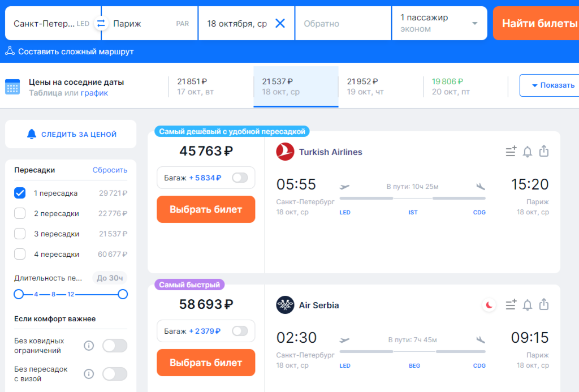Image resolution: width=579 pixels, height=392 pixels.
Task: Click the 8 mark on duration slider
Action: pyautogui.click(x=54, y=295)
